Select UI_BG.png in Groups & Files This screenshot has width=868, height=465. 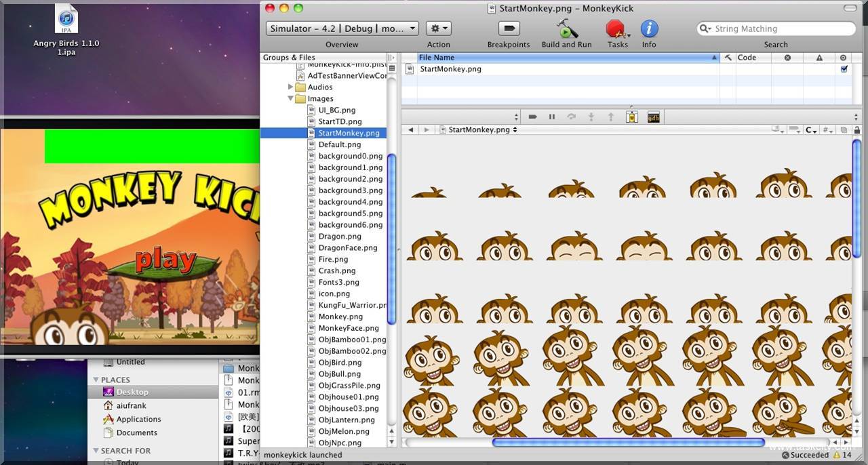[x=337, y=110]
